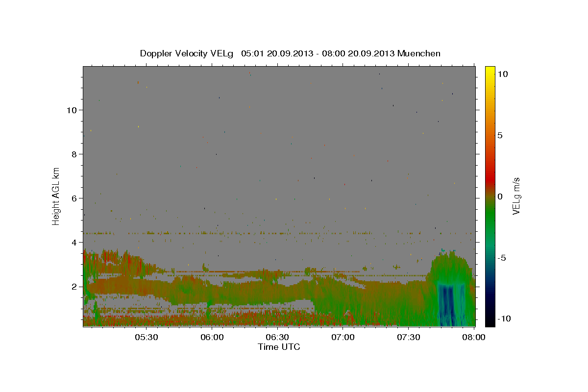
Task: Click the height axis value 6
Action: tap(74, 198)
